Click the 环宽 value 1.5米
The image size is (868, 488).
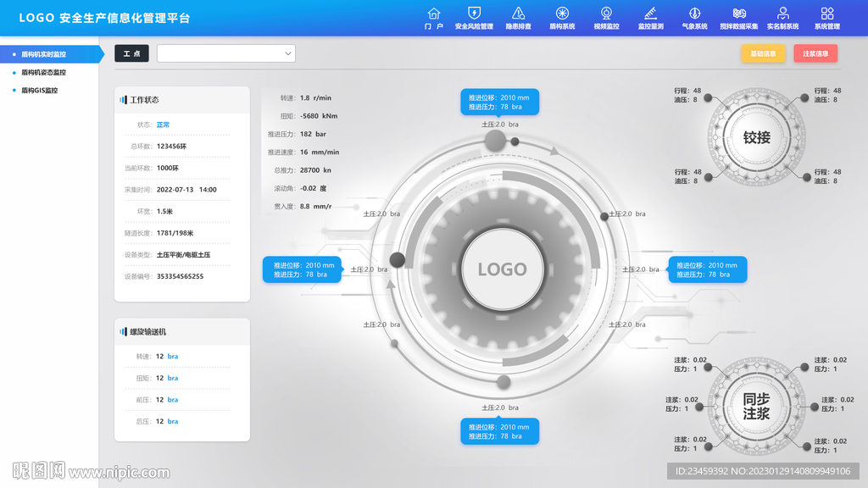coord(164,211)
